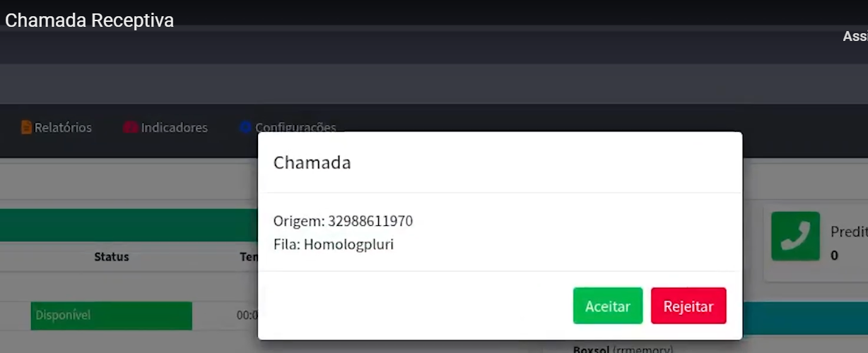Reject the call with the Rejeitar button
This screenshot has height=353, width=868.
pyautogui.click(x=688, y=306)
